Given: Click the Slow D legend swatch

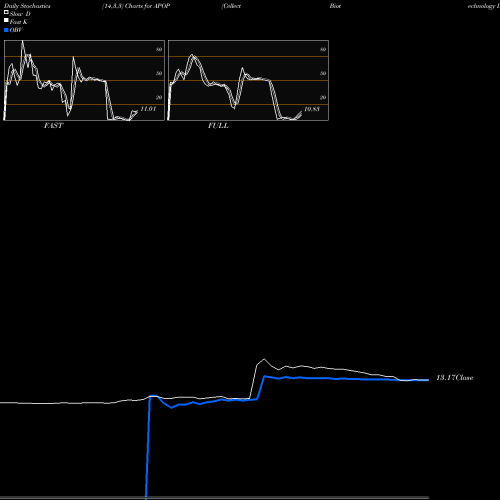Looking at the screenshot, I should click(6, 12).
